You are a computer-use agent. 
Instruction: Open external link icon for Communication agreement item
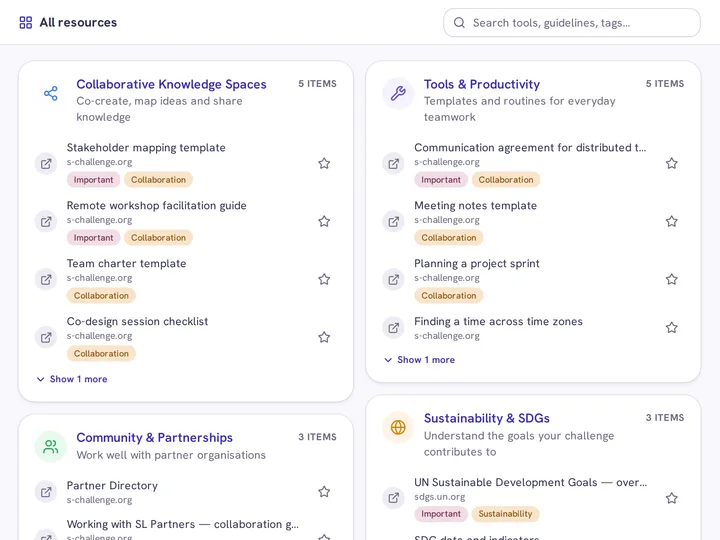[394, 163]
